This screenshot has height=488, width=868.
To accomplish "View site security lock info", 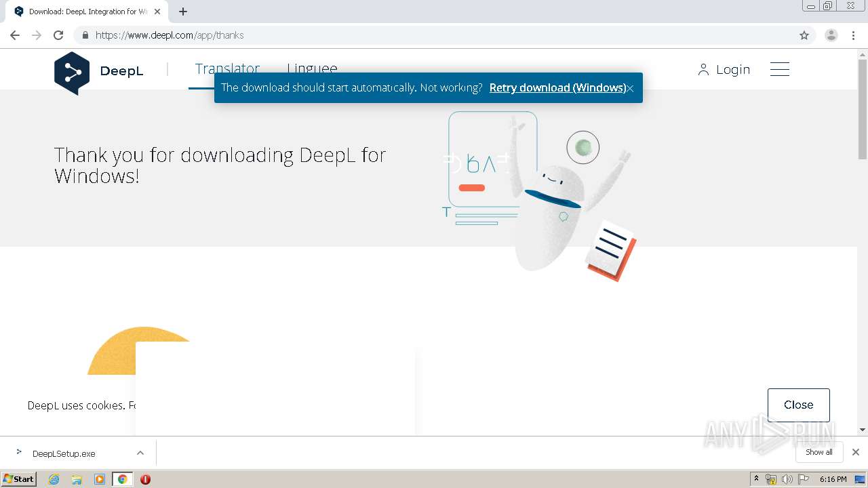I will tap(85, 35).
